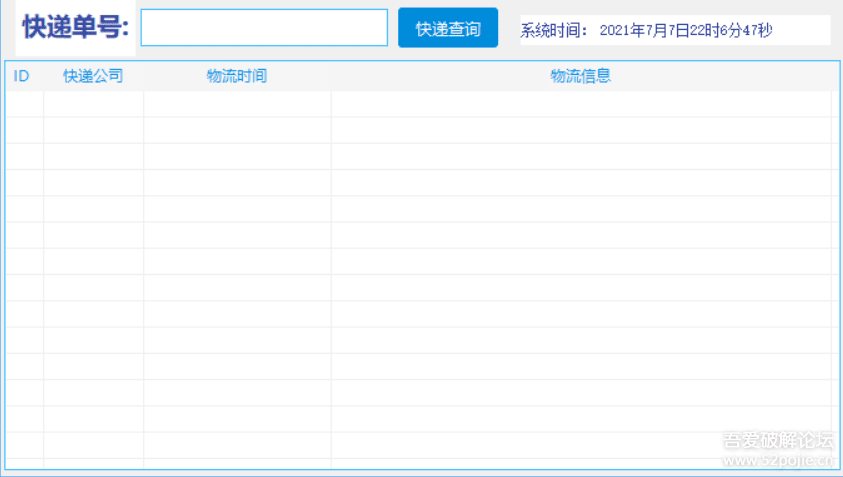Click the 快递单号 label text

75,28
